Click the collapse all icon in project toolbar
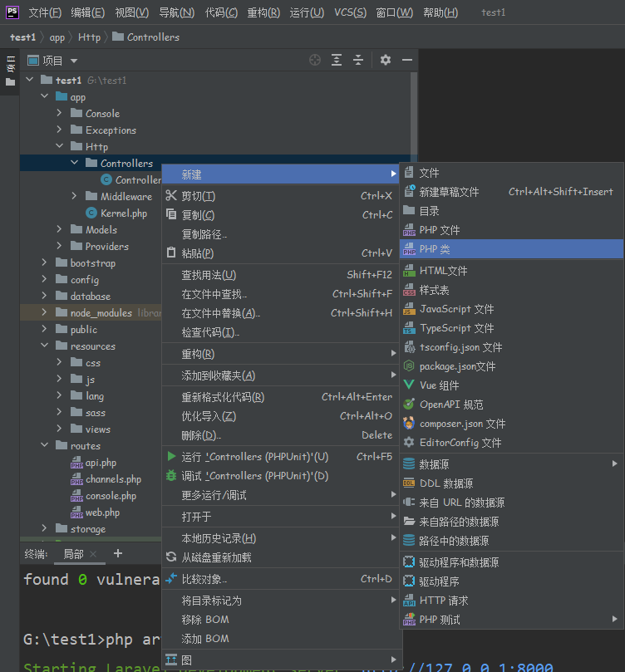 (x=358, y=60)
